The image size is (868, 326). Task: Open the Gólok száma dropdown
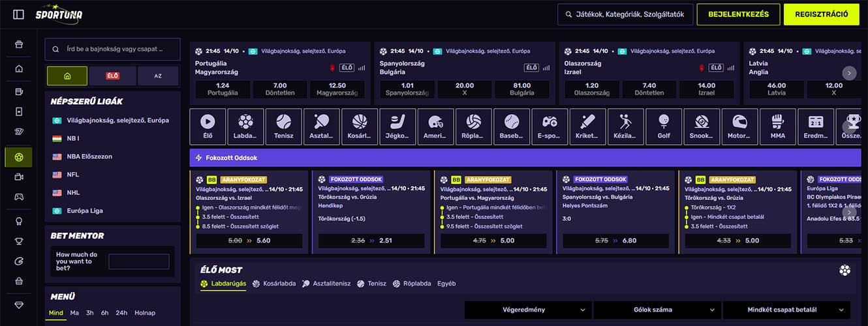coord(657,310)
